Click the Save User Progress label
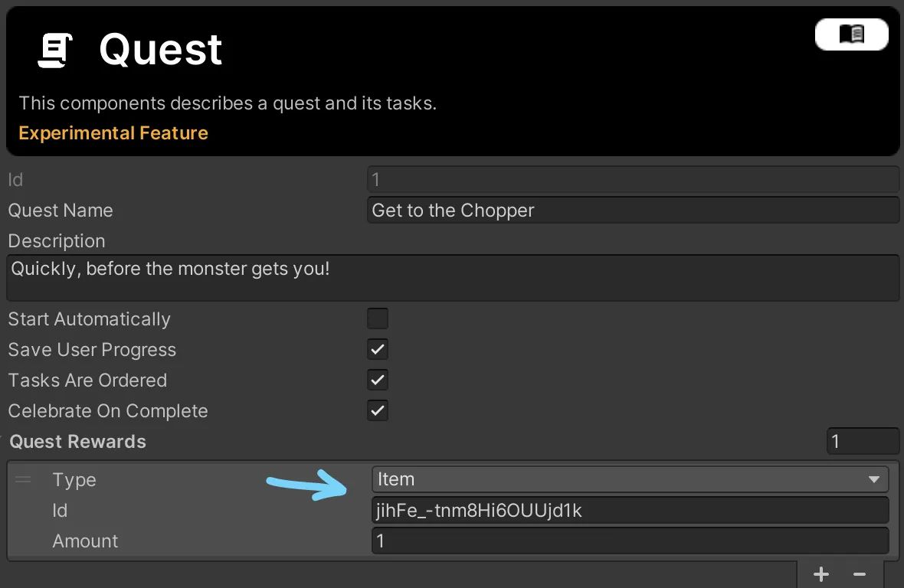This screenshot has height=588, width=904. coord(92,350)
